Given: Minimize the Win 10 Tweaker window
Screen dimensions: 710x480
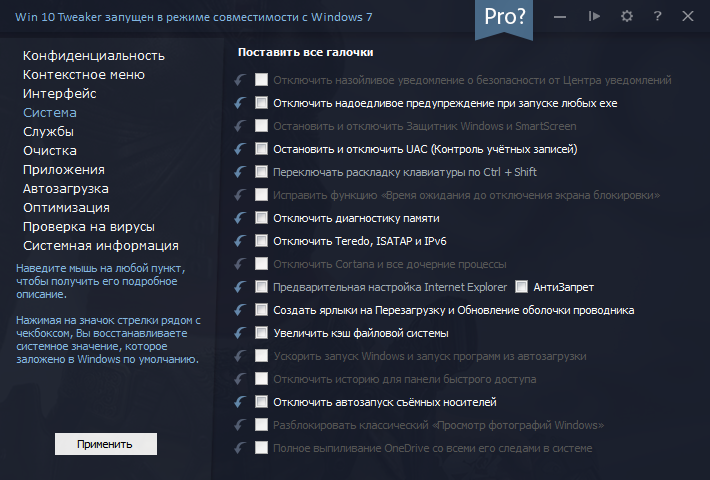Looking at the screenshot, I should pos(560,17).
